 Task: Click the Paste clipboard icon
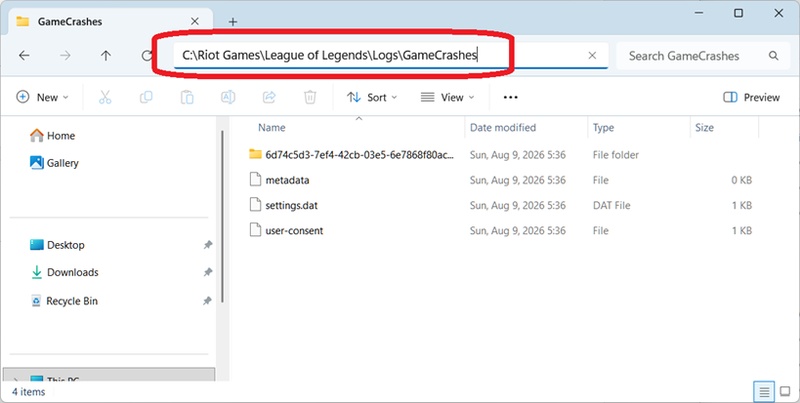pos(187,97)
